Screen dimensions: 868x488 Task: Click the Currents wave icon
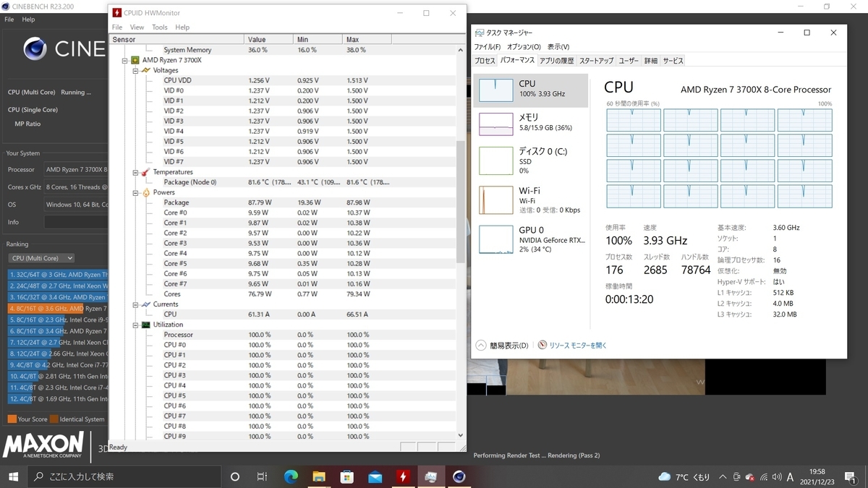[x=146, y=304]
